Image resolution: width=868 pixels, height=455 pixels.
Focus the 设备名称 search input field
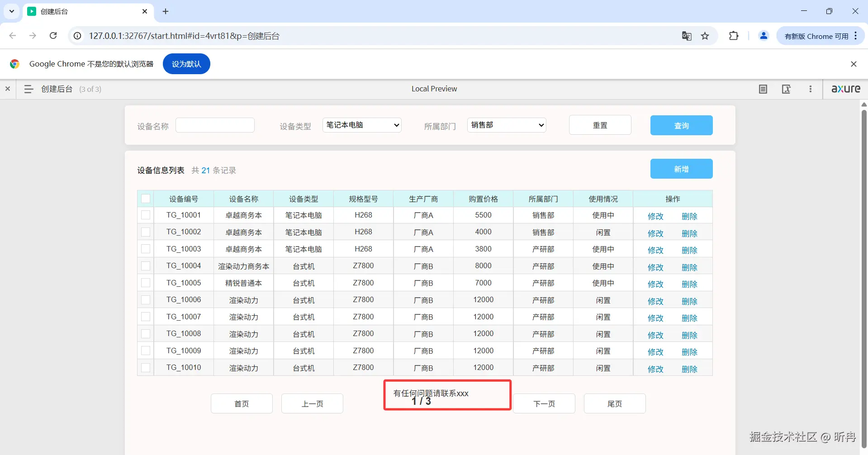215,125
